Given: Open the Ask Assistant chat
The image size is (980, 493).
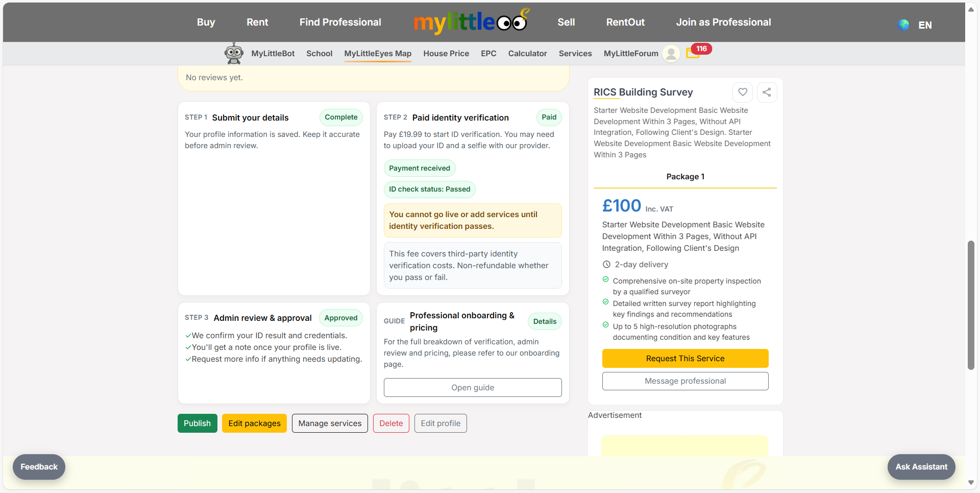Looking at the screenshot, I should click(x=921, y=466).
